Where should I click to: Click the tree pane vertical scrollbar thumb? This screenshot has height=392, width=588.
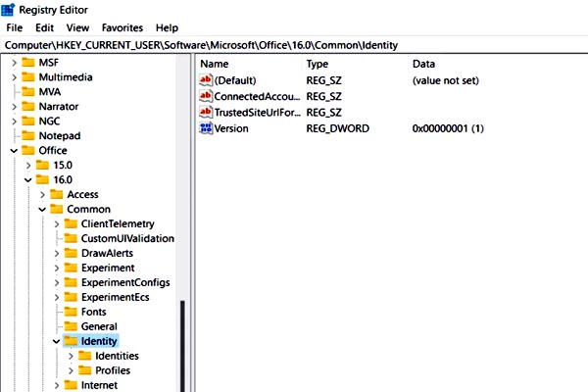[182, 346]
